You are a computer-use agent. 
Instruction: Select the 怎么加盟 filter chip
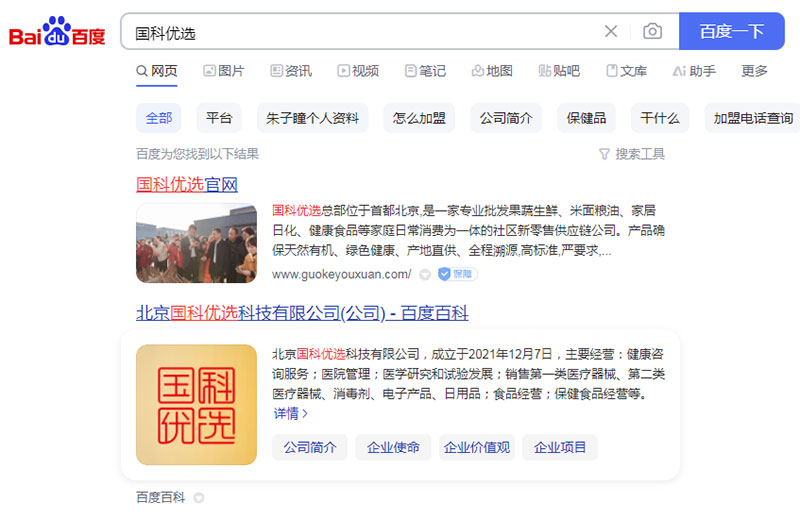point(419,118)
